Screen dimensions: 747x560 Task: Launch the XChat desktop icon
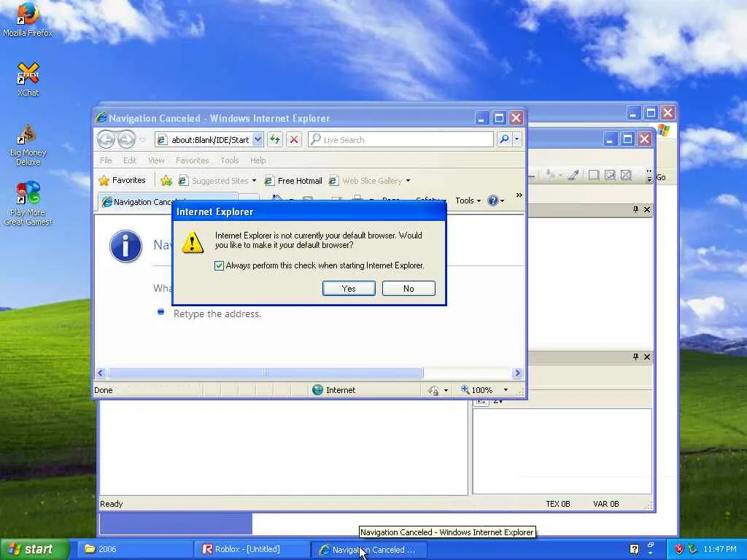28,79
